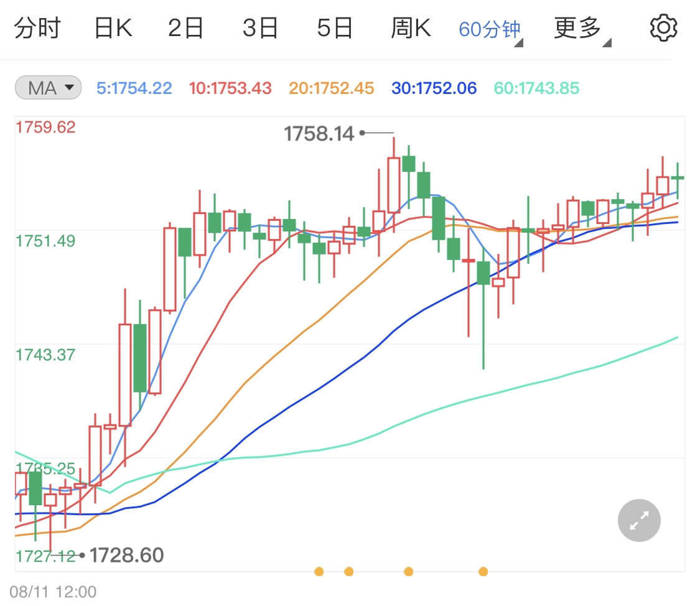Image resolution: width=700 pixels, height=606 pixels.
Task: Tap the 1758.14 high price marker
Action: (x=319, y=133)
